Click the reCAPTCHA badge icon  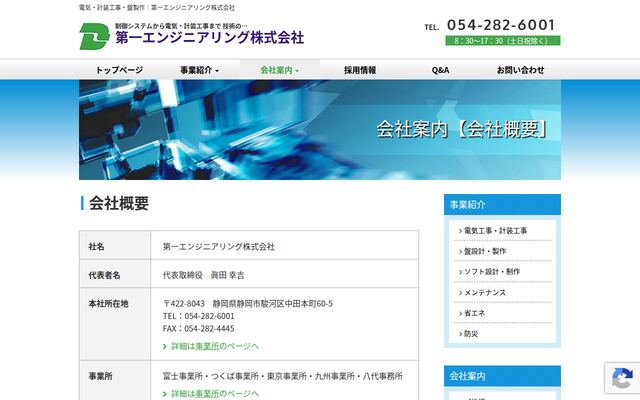click(622, 378)
